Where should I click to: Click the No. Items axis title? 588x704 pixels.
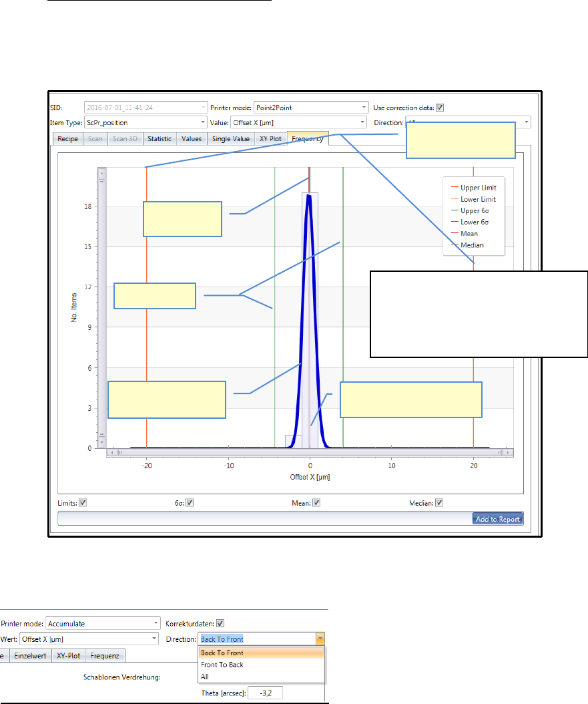tap(74, 307)
